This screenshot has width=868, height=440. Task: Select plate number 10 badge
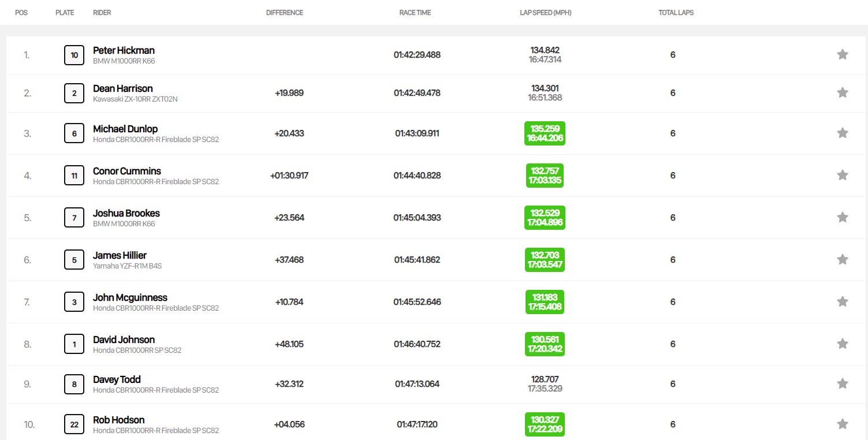click(74, 55)
